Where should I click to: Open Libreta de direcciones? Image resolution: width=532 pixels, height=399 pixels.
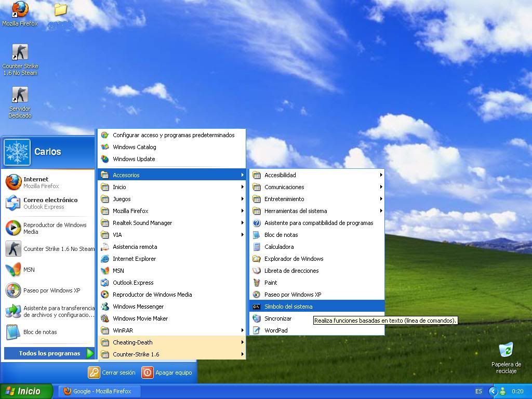[x=317, y=270]
